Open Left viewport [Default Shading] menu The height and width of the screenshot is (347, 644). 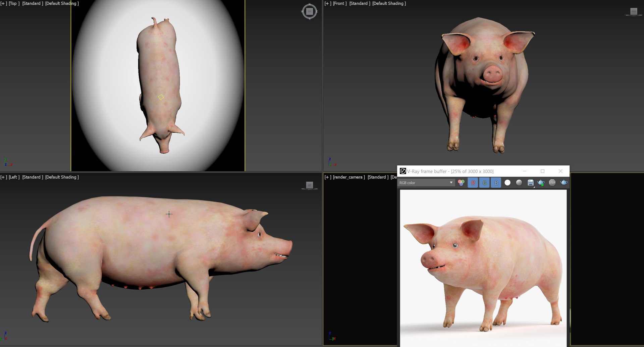pos(62,177)
